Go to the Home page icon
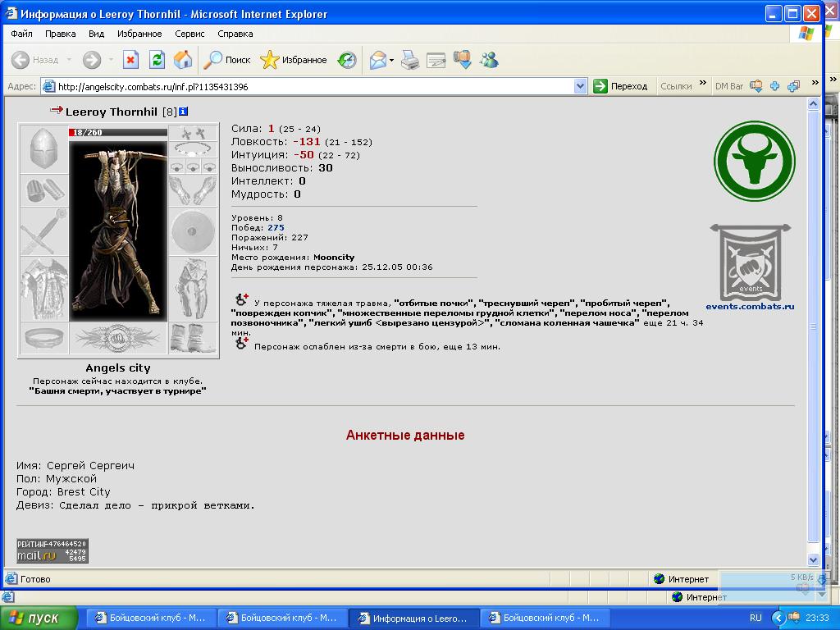The image size is (840, 630). click(183, 59)
